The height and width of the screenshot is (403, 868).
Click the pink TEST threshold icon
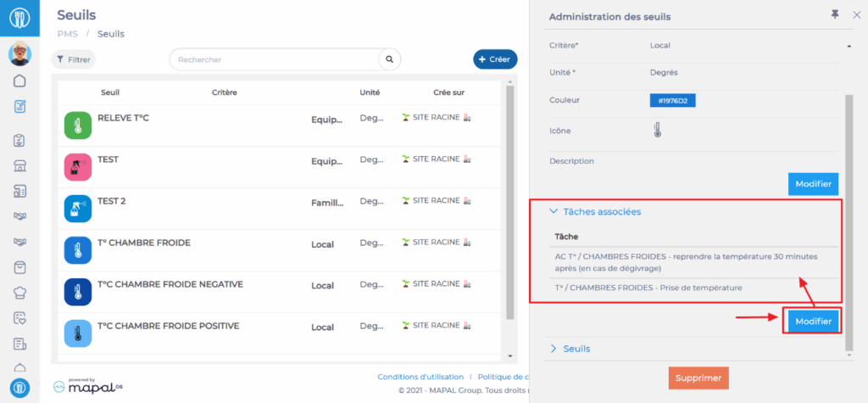tap(77, 166)
